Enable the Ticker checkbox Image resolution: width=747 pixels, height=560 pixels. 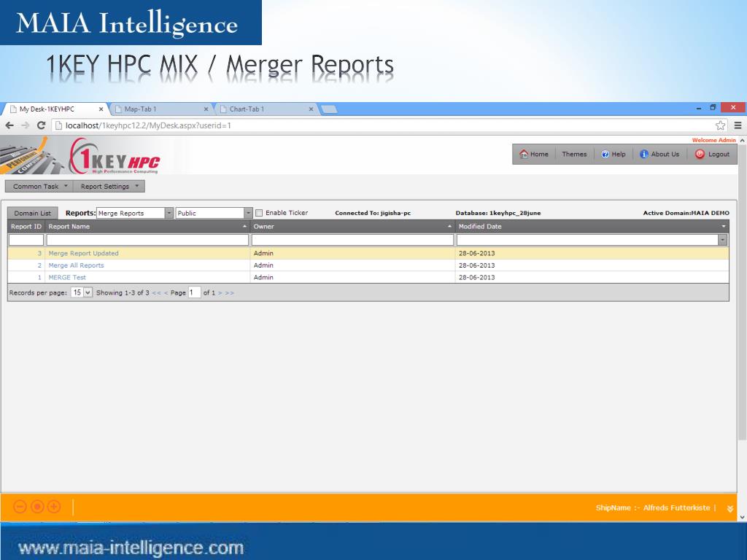pos(259,213)
